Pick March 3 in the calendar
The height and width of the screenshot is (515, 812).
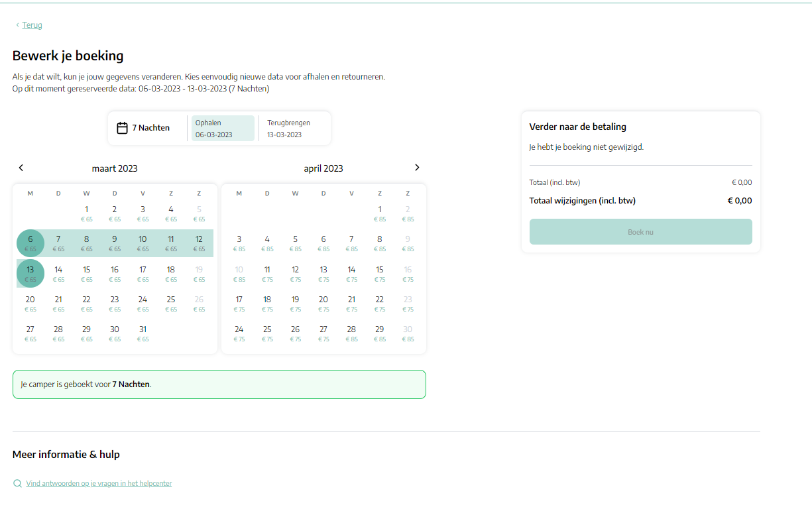[143, 213]
